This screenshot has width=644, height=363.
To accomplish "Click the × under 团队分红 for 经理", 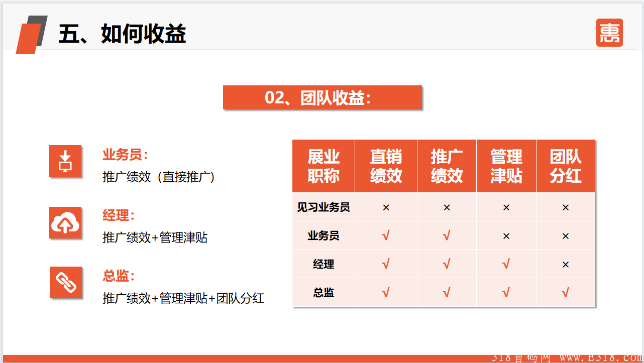I will 566,265.
